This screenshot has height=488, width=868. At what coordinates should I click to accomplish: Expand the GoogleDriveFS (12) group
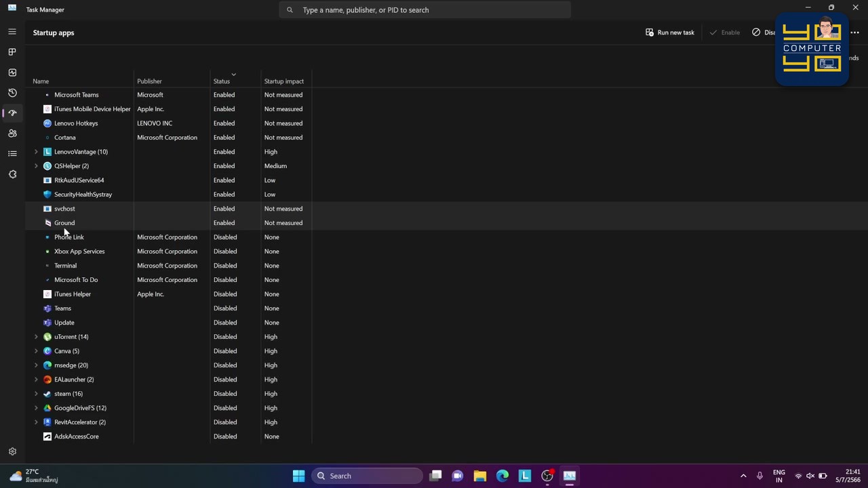pos(37,408)
